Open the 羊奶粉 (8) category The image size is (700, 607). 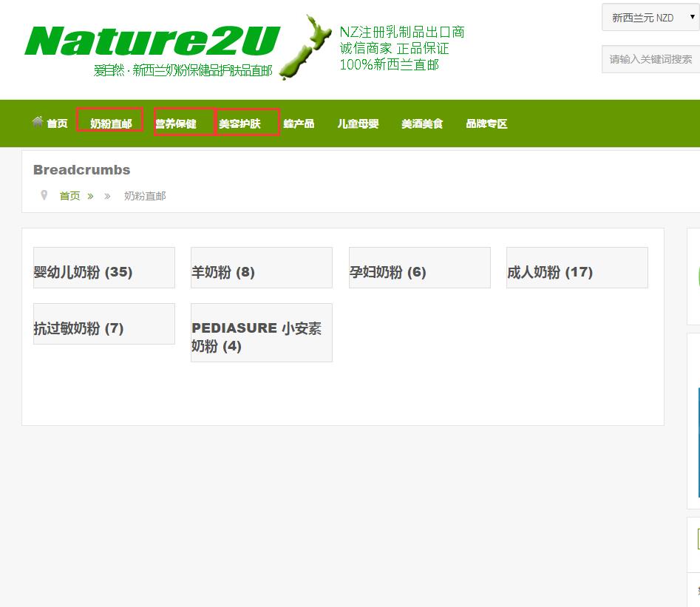coord(262,268)
